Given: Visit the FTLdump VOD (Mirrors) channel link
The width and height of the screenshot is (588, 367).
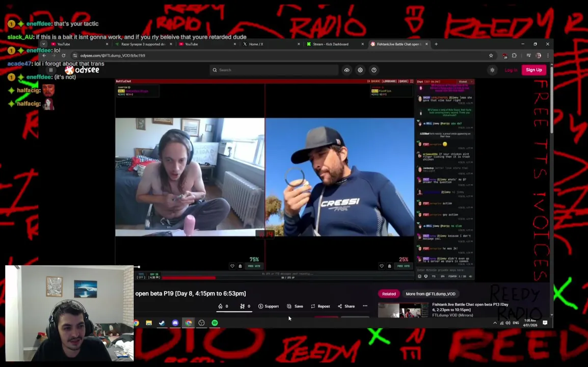Looking at the screenshot, I should (x=452, y=315).
